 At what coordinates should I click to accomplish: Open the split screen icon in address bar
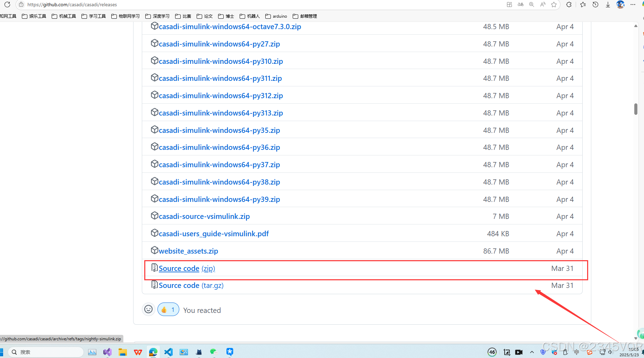pos(509,5)
